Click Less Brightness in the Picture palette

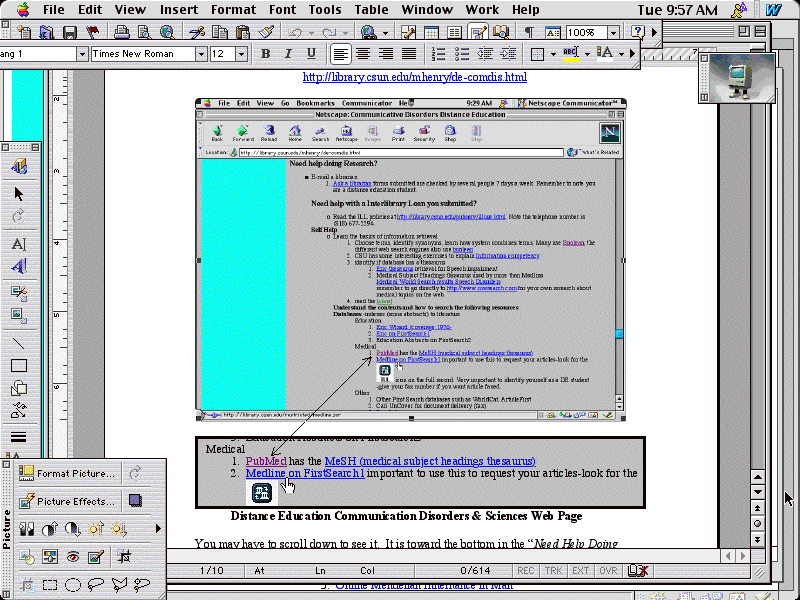[119, 529]
